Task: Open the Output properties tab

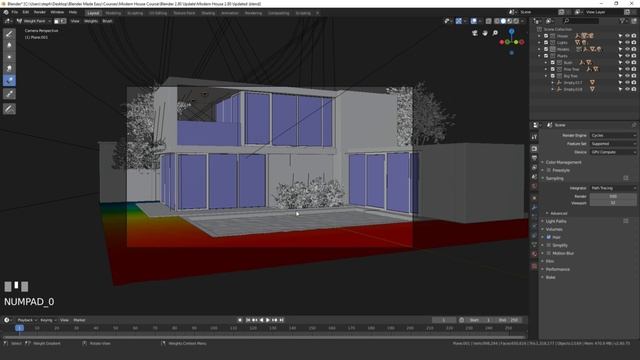Action: coord(534,158)
